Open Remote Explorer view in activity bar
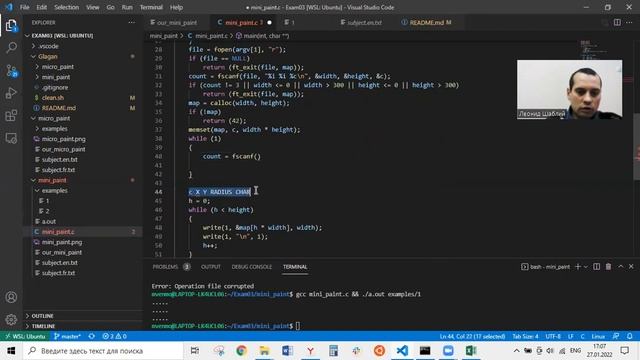The image size is (640, 360). click(11, 138)
